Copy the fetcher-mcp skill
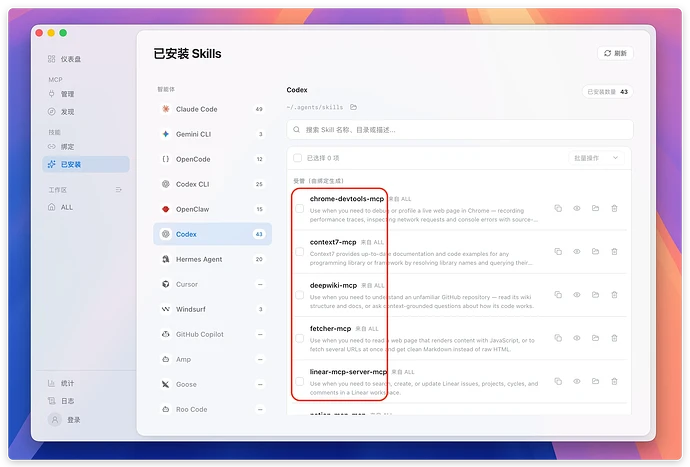The height and width of the screenshot is (467, 690). click(x=558, y=338)
